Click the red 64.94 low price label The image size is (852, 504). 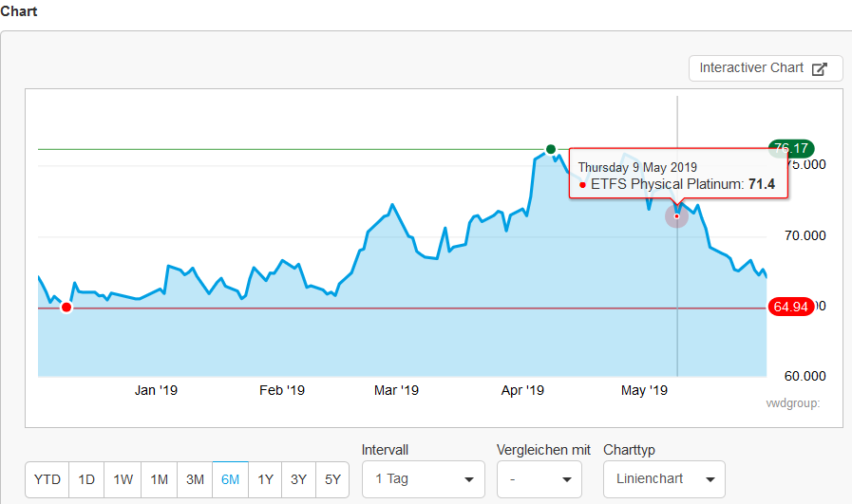pyautogui.click(x=790, y=307)
